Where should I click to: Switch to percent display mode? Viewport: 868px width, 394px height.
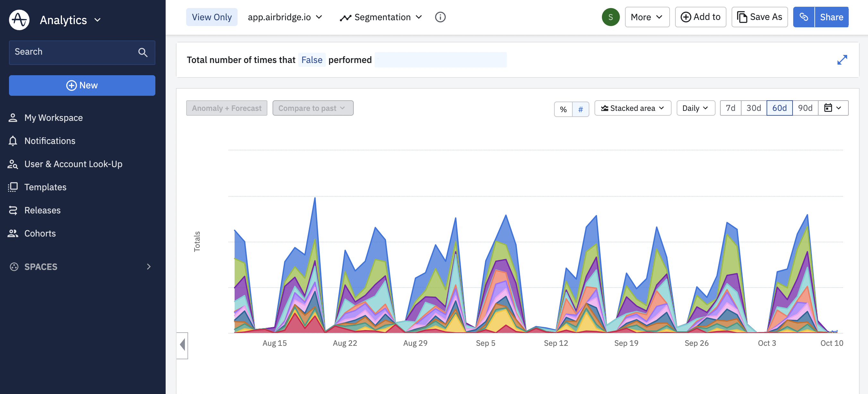click(x=563, y=109)
